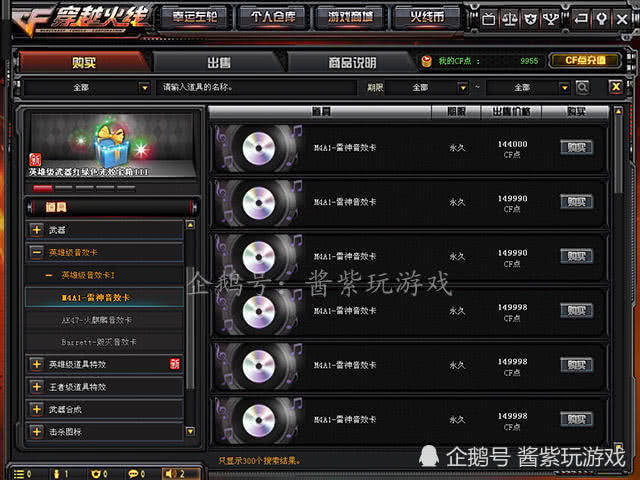
Task: Open the shield badge icon in top bar
Action: pos(530,19)
